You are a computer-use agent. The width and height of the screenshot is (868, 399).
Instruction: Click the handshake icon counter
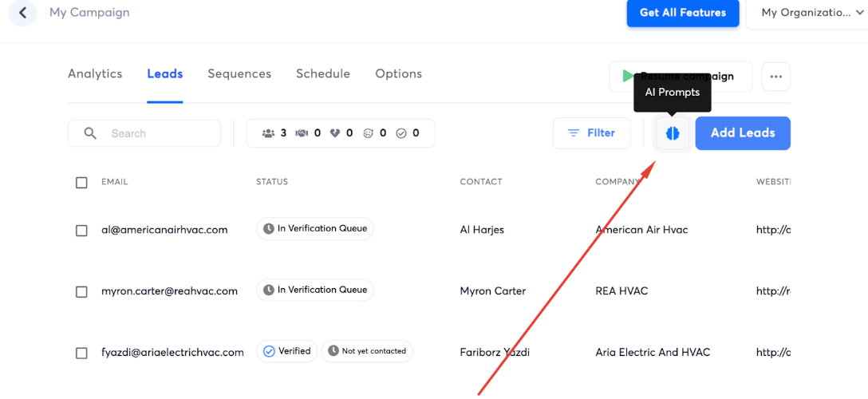[x=302, y=133]
